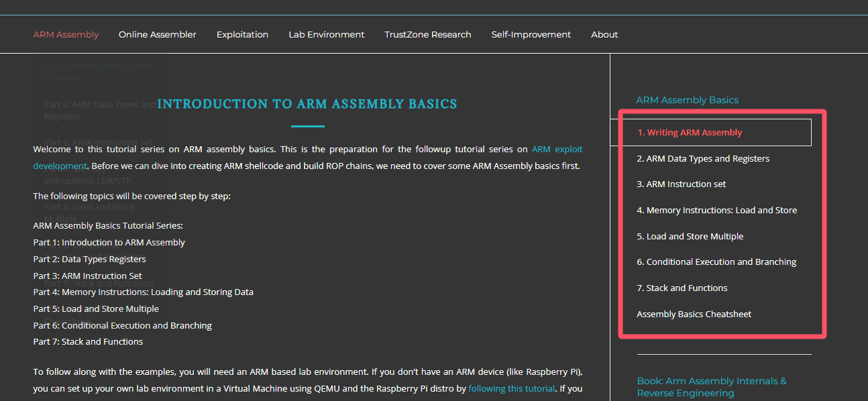
Task: Go to Lab Environment in navigation bar
Action: 327,34
